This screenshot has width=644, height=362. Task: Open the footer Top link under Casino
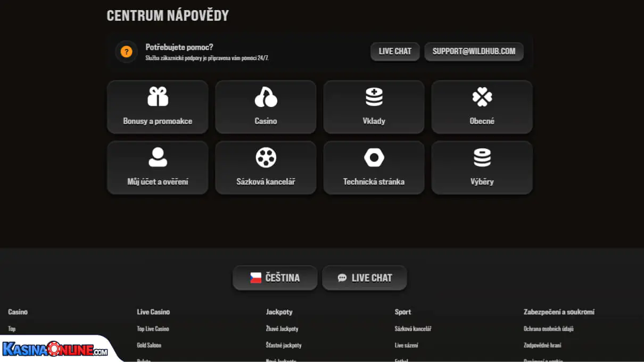[x=12, y=329]
